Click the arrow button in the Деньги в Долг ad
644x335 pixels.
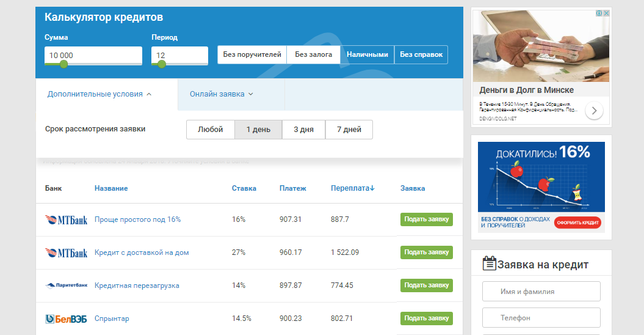[594, 110]
